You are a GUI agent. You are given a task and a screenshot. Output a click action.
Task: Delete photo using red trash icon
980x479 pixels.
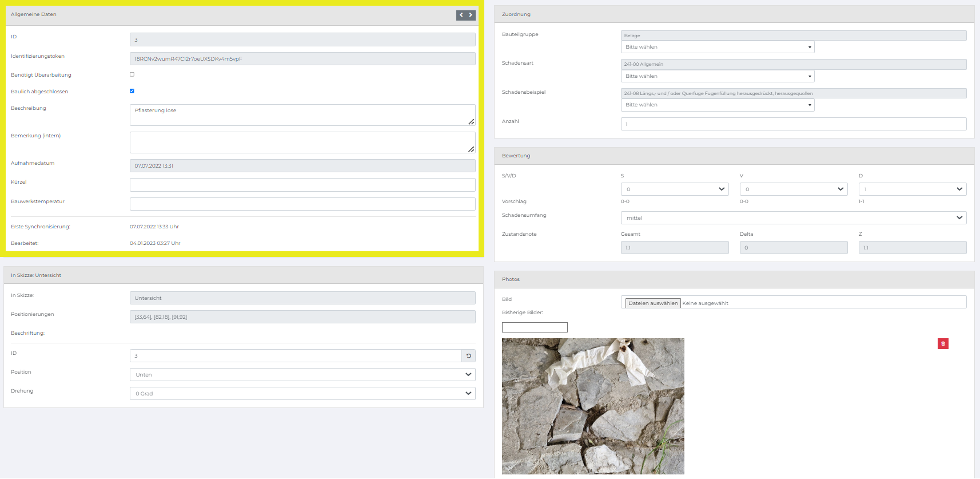[943, 343]
